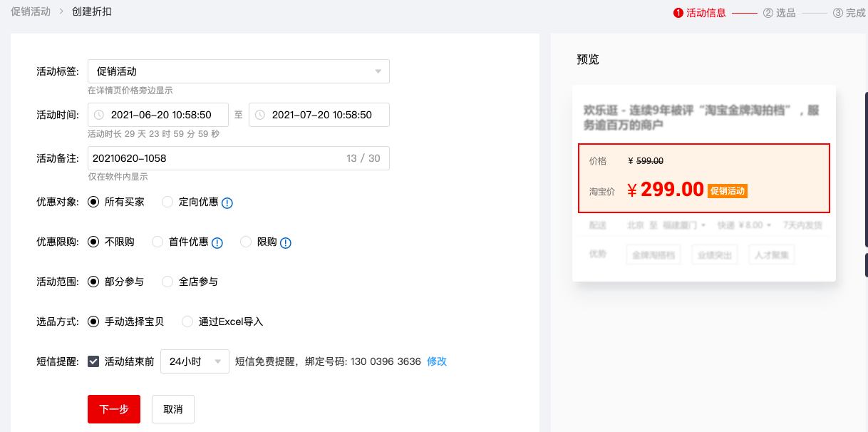Click orange 促销活动 tag in preview
Image resolution: width=868 pixels, height=432 pixels.
pyautogui.click(x=728, y=190)
